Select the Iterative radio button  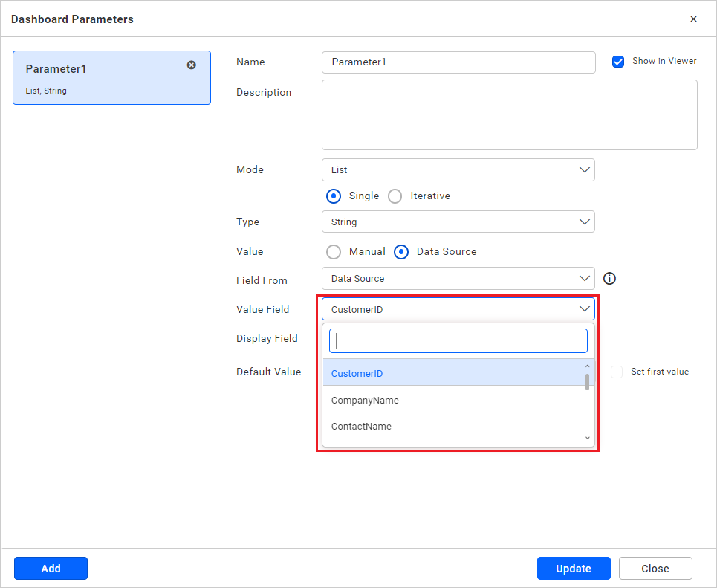point(395,196)
